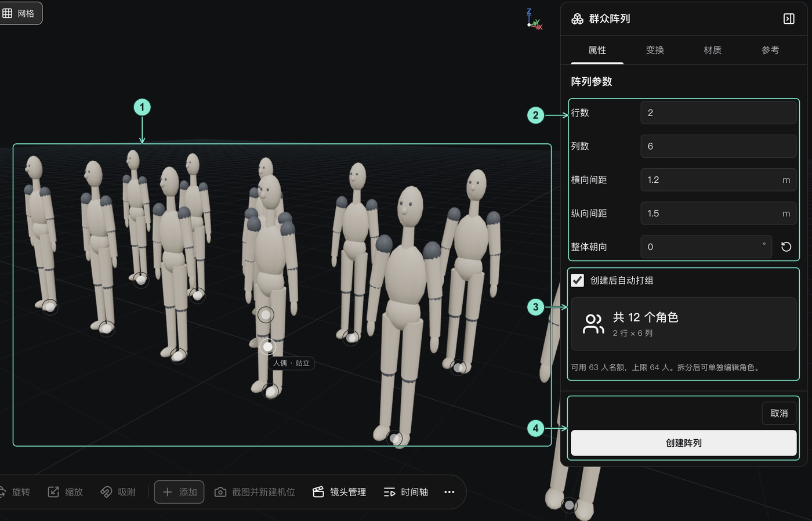Click the 横向间距 input box
Viewport: 812px width, 521px height.
(x=718, y=180)
